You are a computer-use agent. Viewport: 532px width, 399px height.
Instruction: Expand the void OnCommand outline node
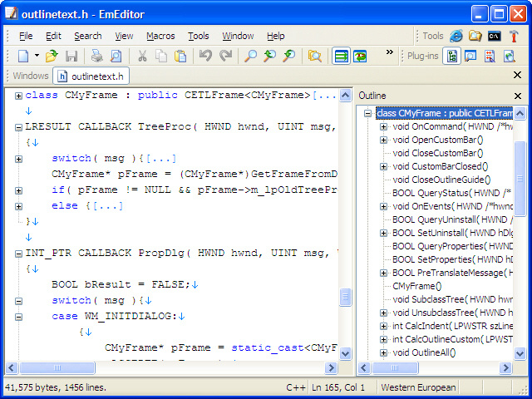tap(383, 127)
